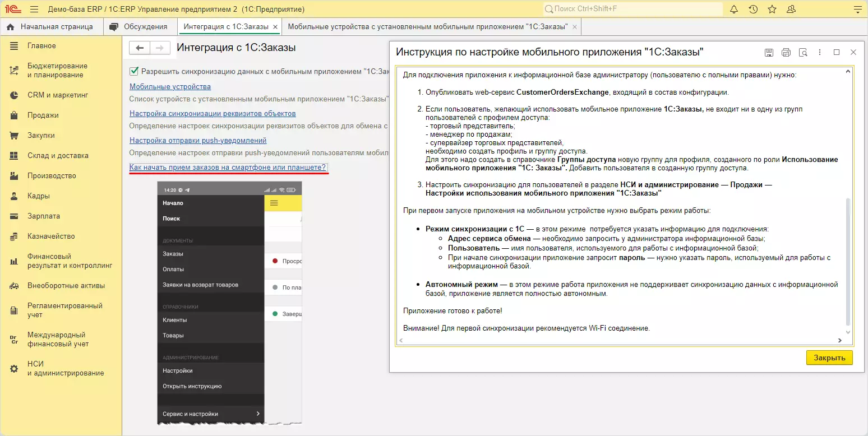Image resolution: width=868 pixels, height=436 pixels.
Task: Click the Казначейство coins icon
Action: (15, 236)
